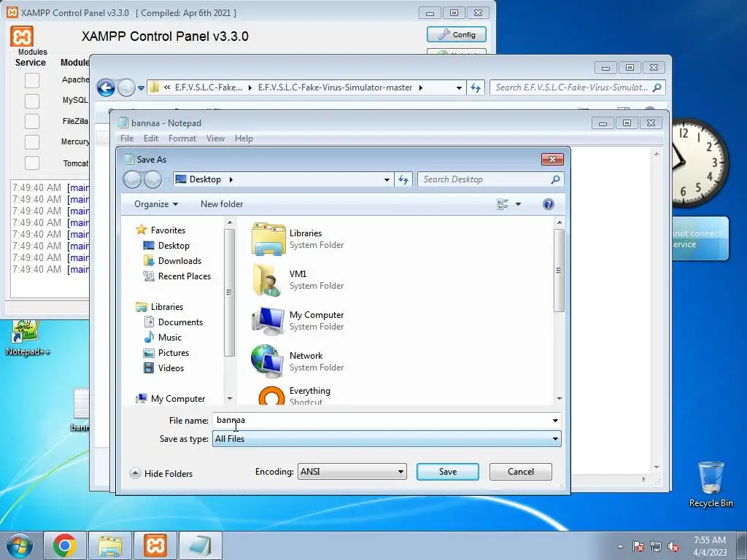
Task: Open Explorer window address history dropdown
Action: click(459, 87)
